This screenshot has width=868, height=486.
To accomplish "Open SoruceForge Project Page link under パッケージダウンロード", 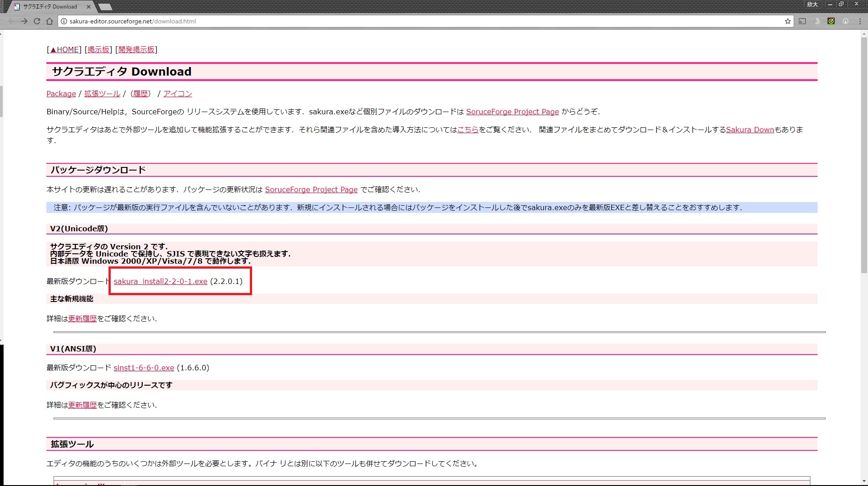I will (311, 189).
